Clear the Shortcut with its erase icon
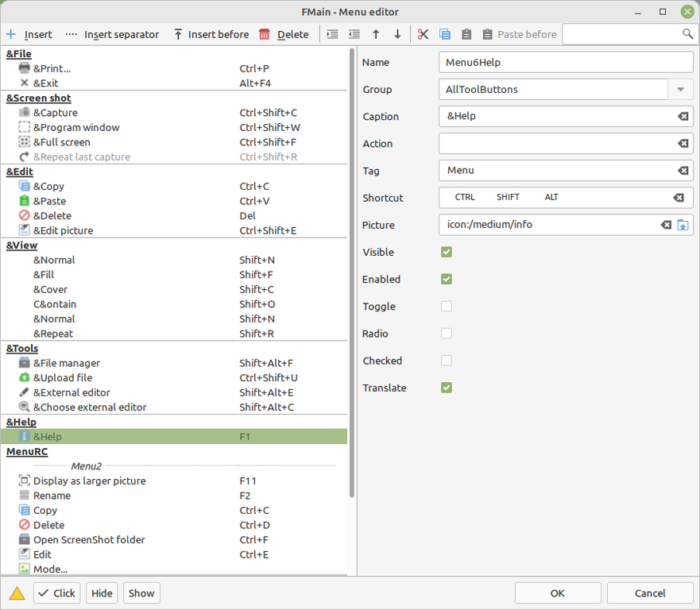The image size is (700, 610). point(679,198)
